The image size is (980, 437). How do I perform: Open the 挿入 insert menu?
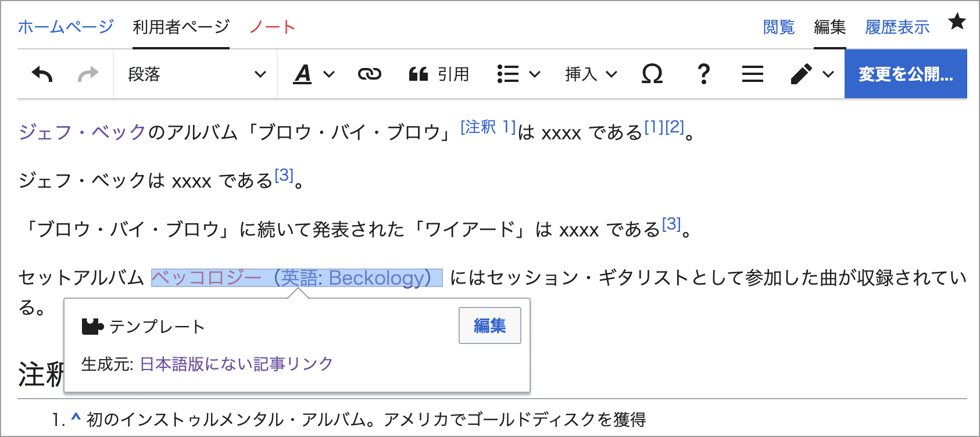(591, 74)
